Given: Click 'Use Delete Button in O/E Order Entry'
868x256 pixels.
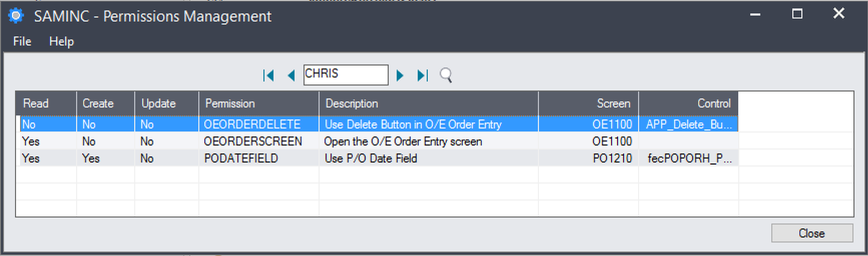Looking at the screenshot, I should [x=413, y=124].
